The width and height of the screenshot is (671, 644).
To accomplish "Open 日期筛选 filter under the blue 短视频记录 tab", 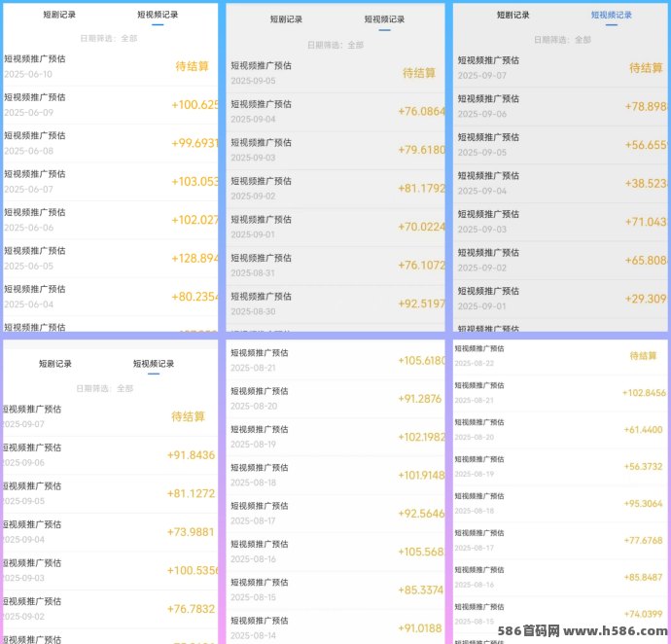I will click(562, 40).
